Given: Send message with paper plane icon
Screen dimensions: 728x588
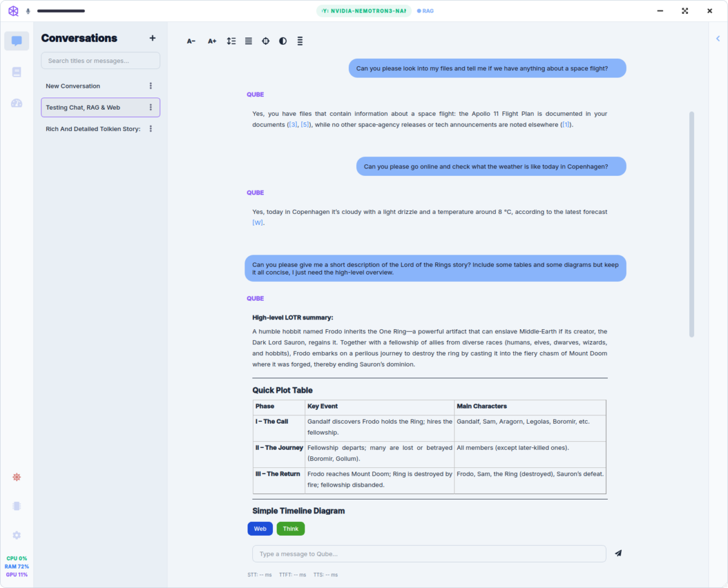Looking at the screenshot, I should [618, 553].
